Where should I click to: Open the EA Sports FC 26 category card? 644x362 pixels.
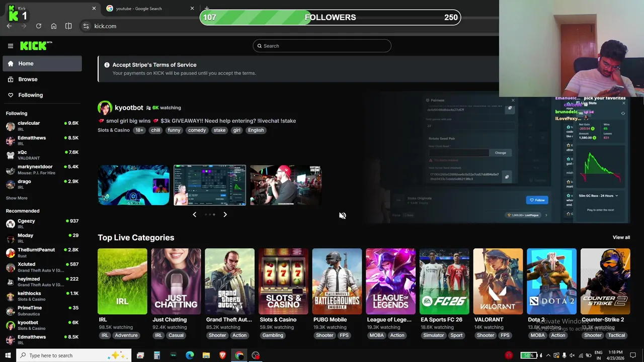pyautogui.click(x=444, y=282)
